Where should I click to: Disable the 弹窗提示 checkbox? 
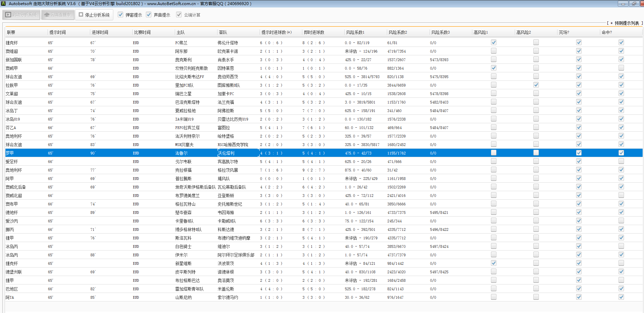pyautogui.click(x=120, y=15)
